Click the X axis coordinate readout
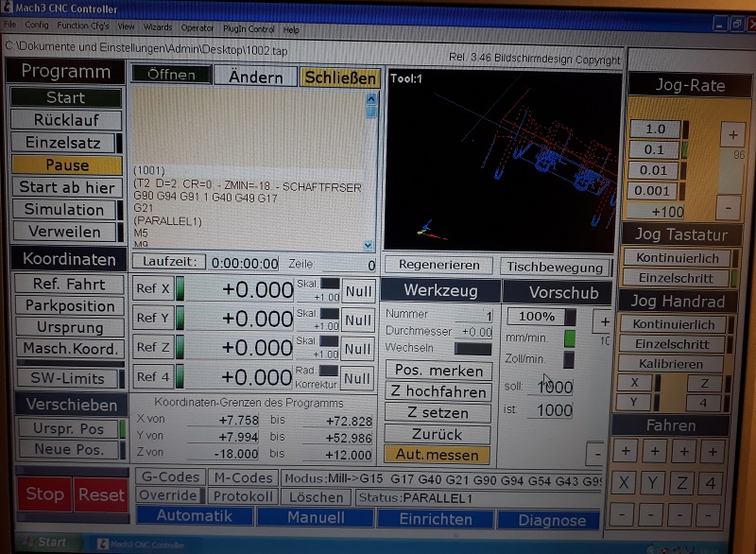Image resolution: width=756 pixels, height=554 pixels. pyautogui.click(x=239, y=289)
